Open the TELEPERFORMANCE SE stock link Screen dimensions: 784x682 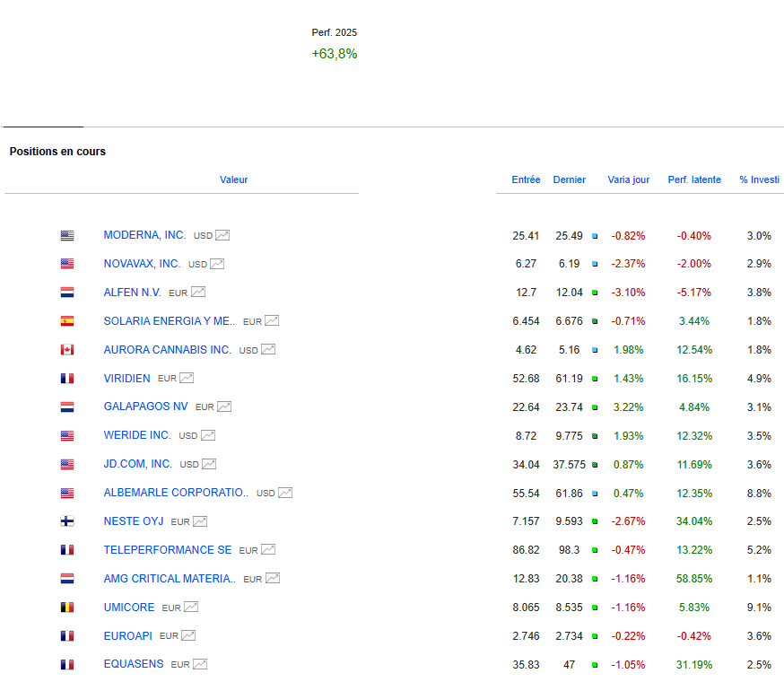(168, 550)
